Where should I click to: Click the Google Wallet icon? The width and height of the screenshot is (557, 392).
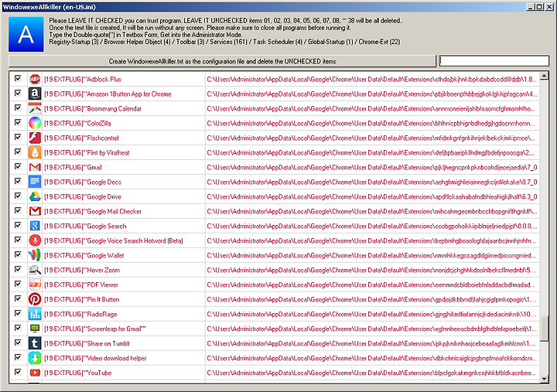[x=35, y=255]
